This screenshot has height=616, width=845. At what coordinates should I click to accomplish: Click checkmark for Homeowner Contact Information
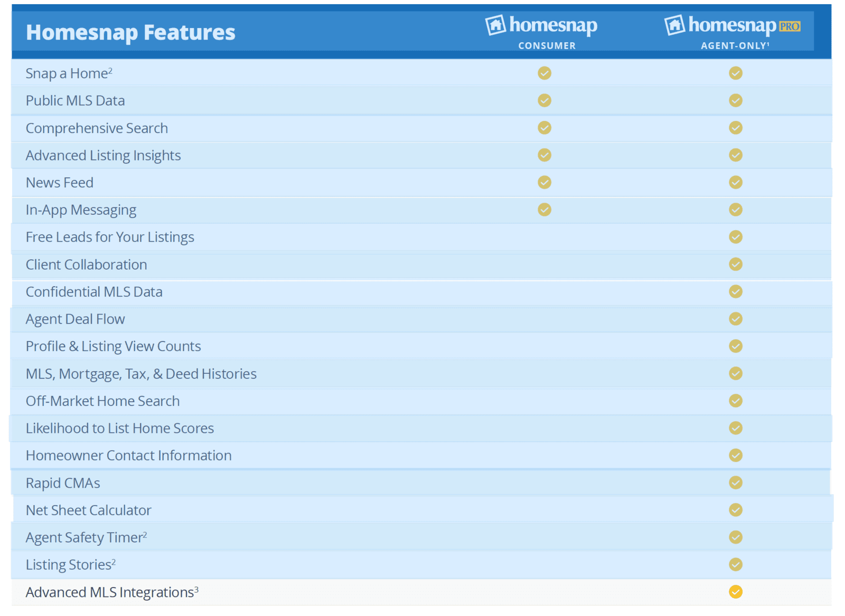pyautogui.click(x=736, y=455)
